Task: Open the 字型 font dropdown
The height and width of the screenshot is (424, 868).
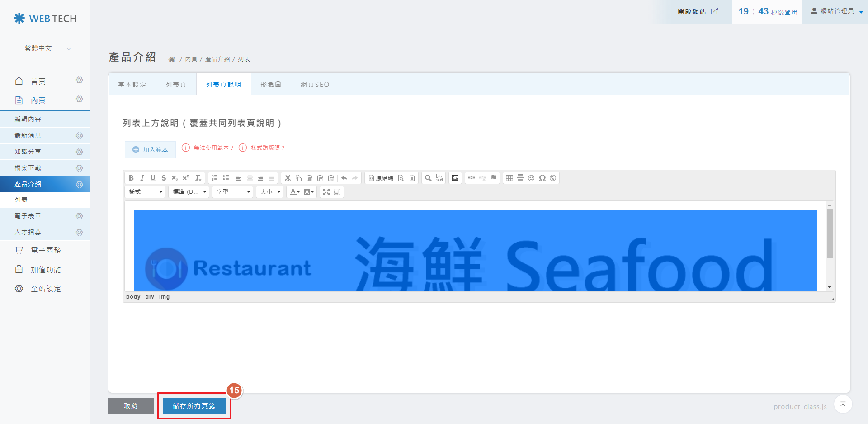Action: coord(233,192)
